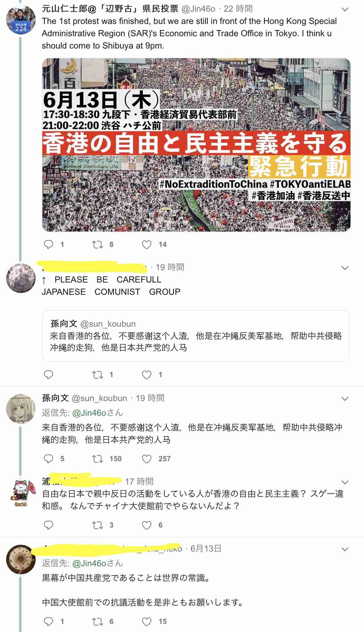This screenshot has width=364, height=632.
Task: Retweet the bottom tweet with 6 retweets
Action: 98,622
